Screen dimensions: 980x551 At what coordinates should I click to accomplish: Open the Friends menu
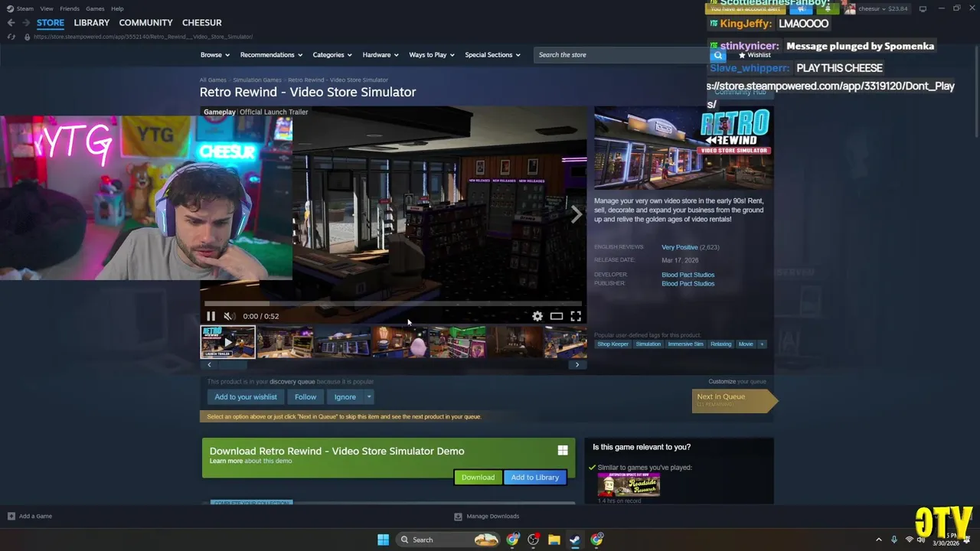point(70,8)
